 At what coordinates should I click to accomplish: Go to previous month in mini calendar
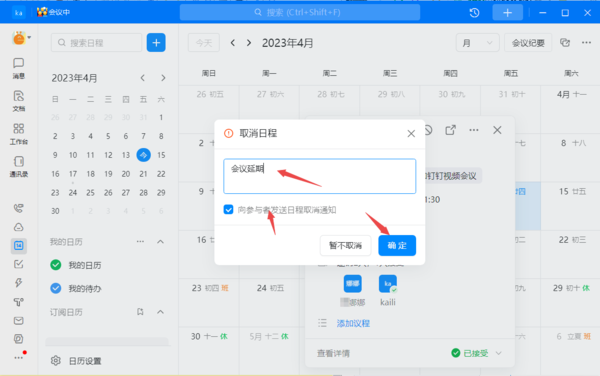click(143, 78)
